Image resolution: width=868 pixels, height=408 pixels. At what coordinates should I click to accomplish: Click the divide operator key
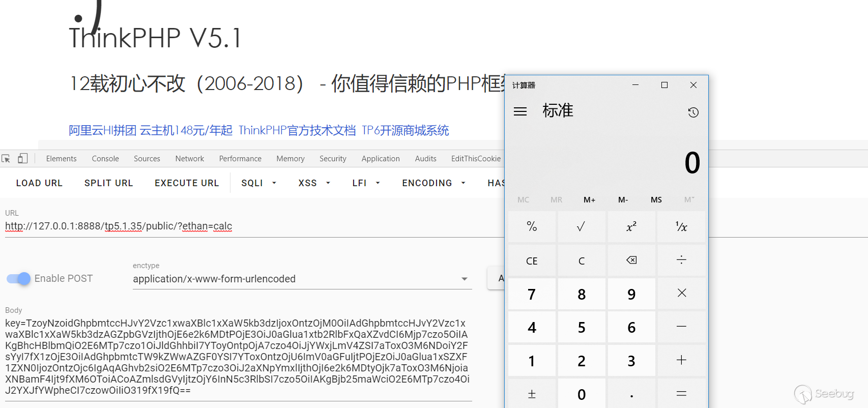tap(681, 260)
